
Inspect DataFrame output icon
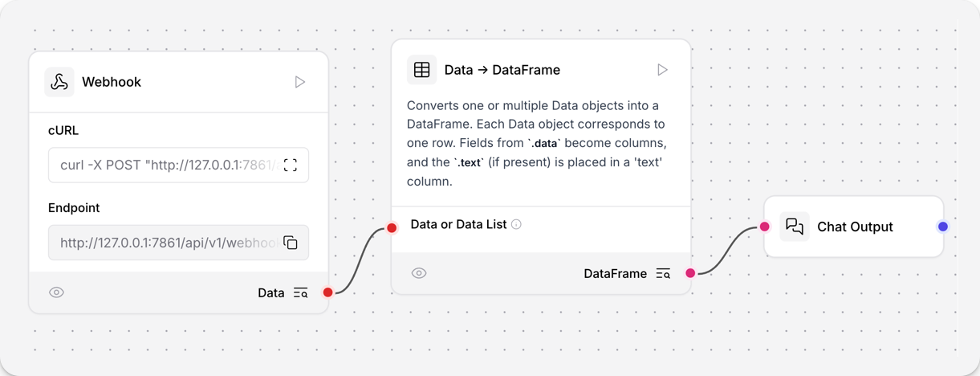(663, 274)
